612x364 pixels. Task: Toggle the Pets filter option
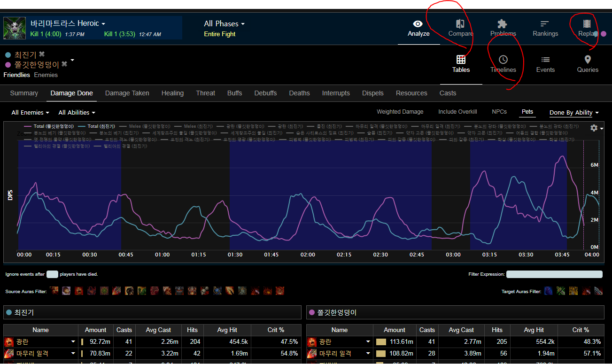click(x=527, y=112)
